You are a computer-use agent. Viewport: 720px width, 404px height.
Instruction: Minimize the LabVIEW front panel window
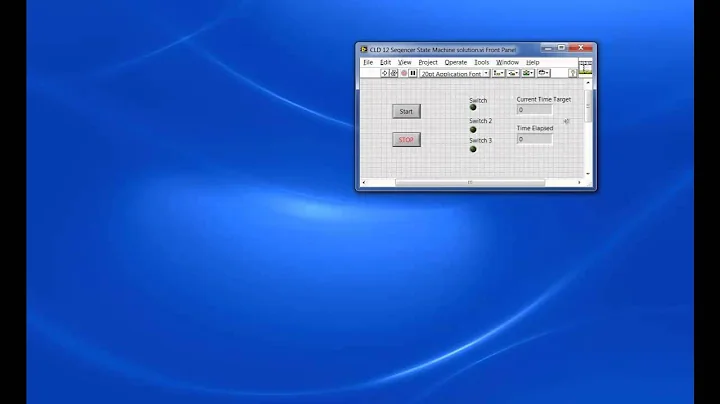(547, 48)
